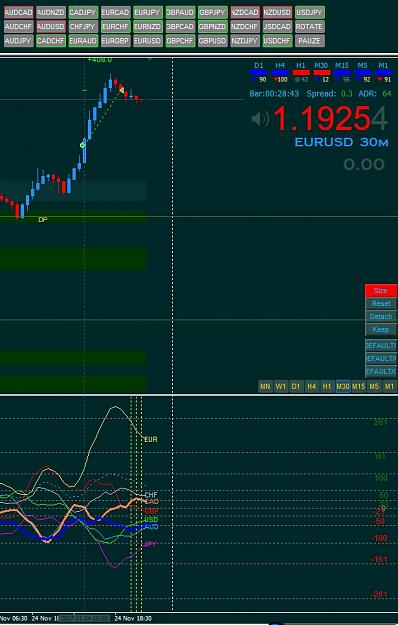398x625 pixels.
Task: Select the M1 timeframe button in bottom row
Action: [x=389, y=386]
